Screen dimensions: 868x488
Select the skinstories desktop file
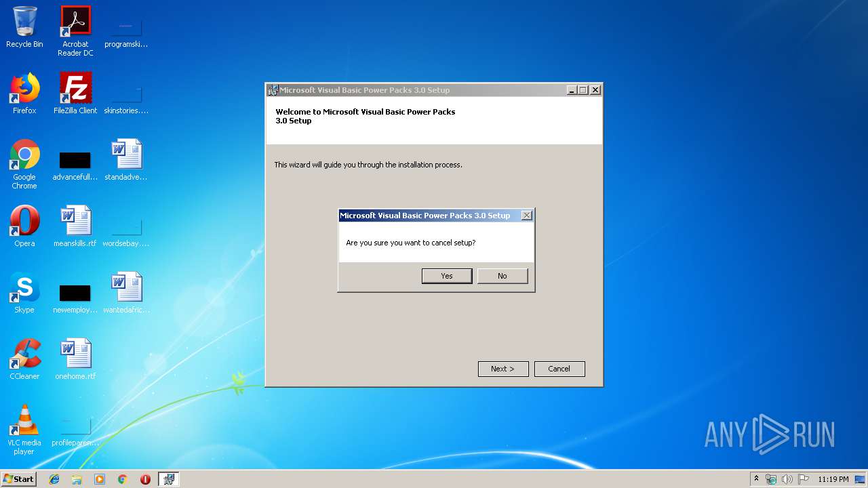point(126,98)
